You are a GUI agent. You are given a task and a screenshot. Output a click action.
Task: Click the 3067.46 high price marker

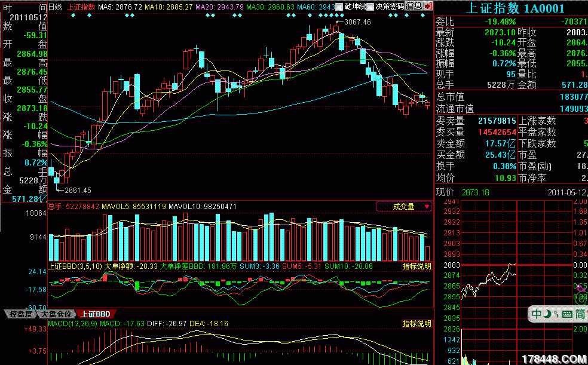pyautogui.click(x=357, y=22)
